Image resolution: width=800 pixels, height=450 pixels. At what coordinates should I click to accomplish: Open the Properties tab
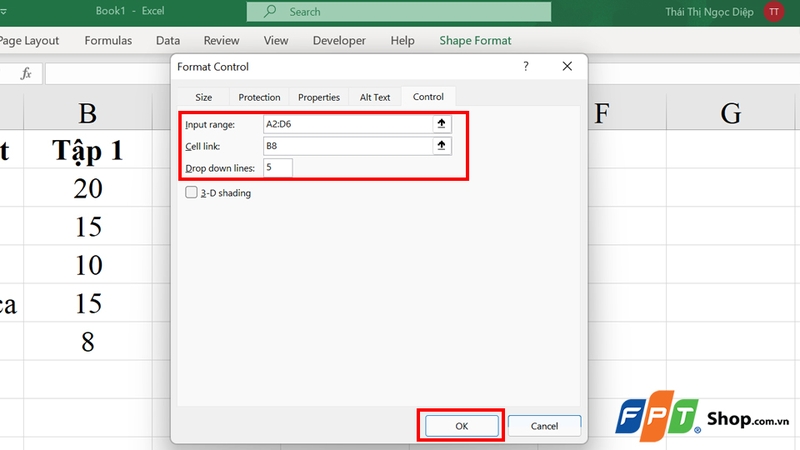319,97
